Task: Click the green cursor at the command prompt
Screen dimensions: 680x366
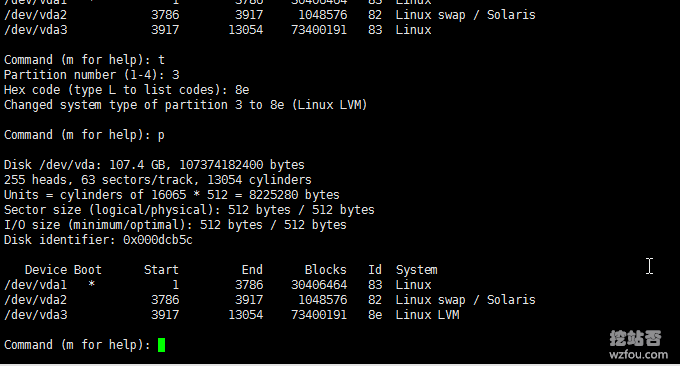Action: 161,345
